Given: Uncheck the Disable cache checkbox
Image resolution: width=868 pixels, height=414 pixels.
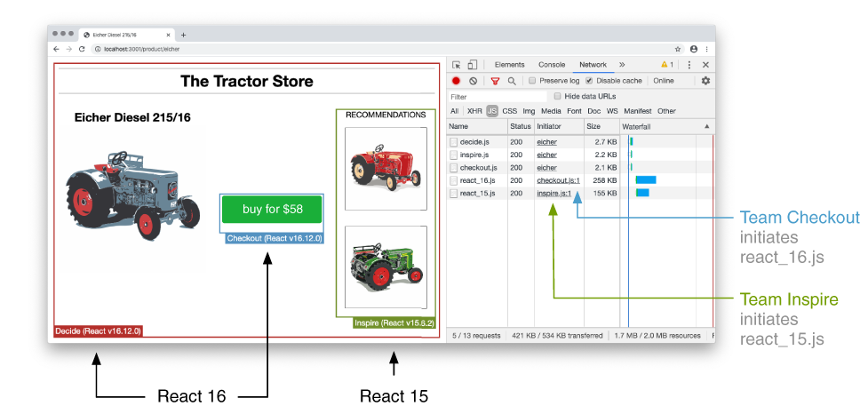Looking at the screenshot, I should click(x=589, y=81).
